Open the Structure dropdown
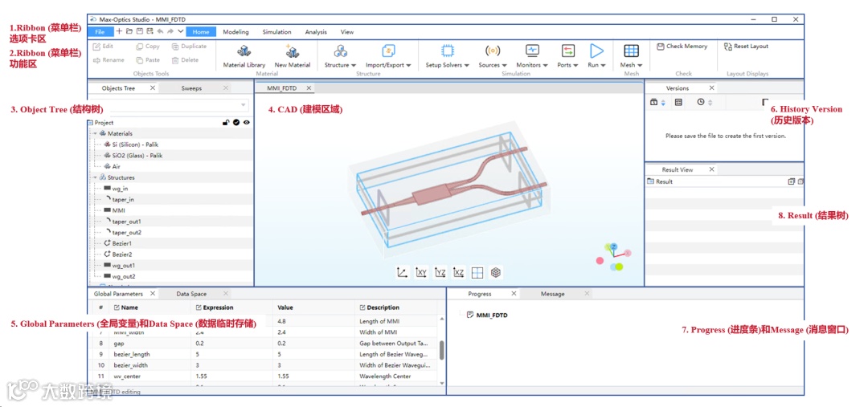 tap(340, 57)
